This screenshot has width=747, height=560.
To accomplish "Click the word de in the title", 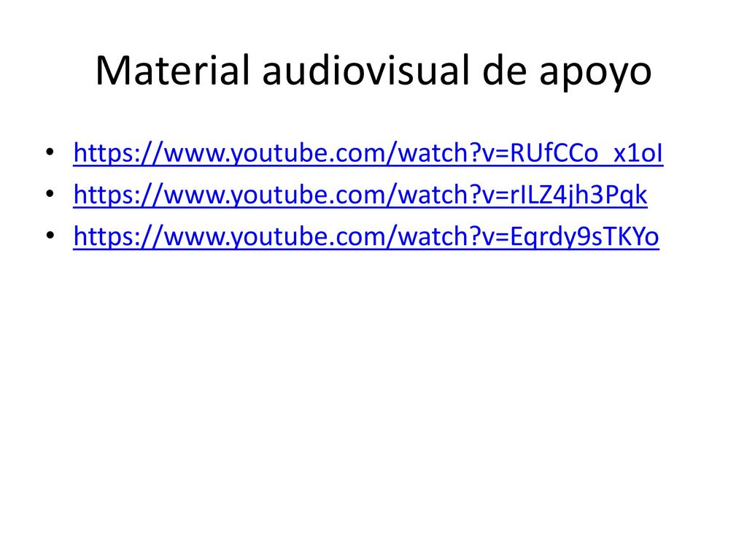I will pyautogui.click(x=505, y=70).
